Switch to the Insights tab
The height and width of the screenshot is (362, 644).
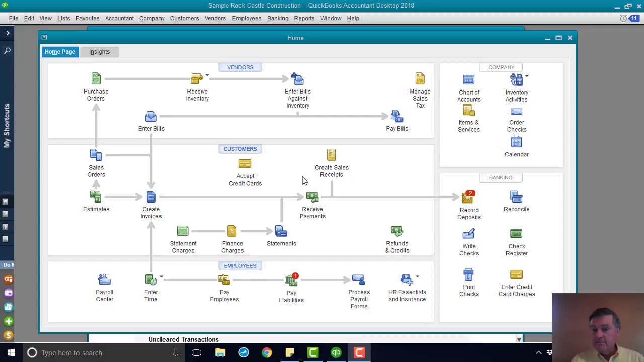[99, 52]
